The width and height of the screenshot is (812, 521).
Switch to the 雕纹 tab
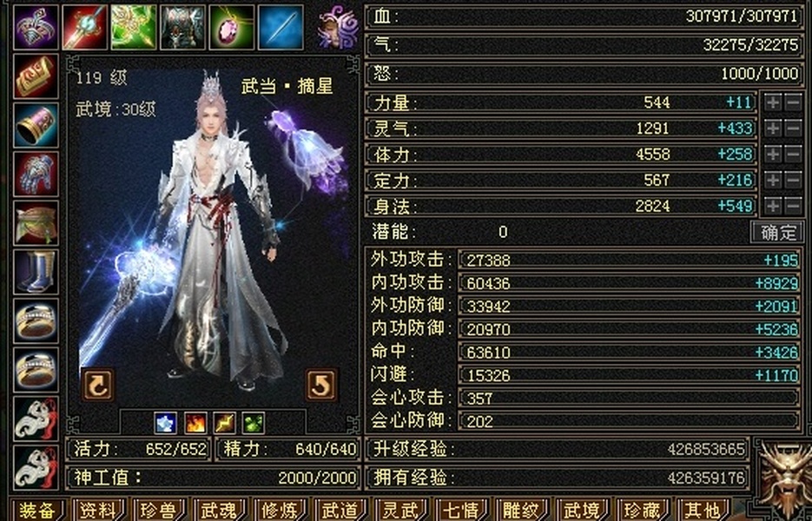pyautogui.click(x=520, y=510)
